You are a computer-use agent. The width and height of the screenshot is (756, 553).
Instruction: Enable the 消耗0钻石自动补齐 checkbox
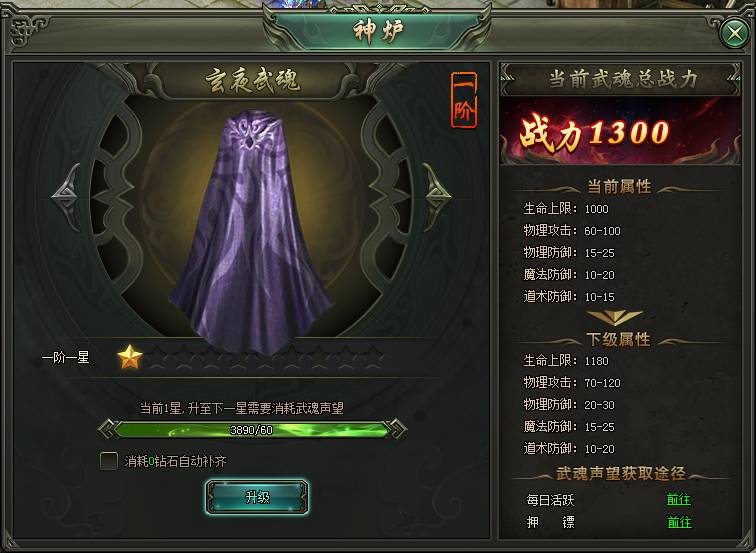pos(108,460)
